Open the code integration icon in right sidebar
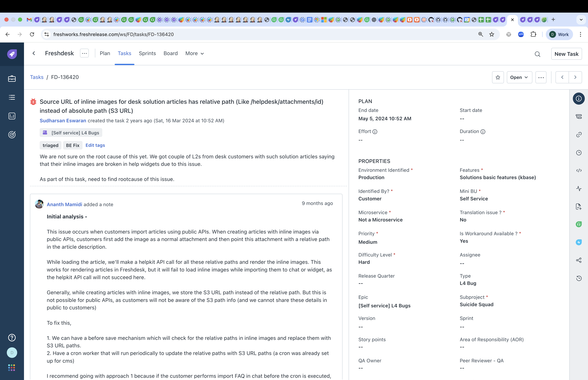The height and width of the screenshot is (380, 588). 579,170
